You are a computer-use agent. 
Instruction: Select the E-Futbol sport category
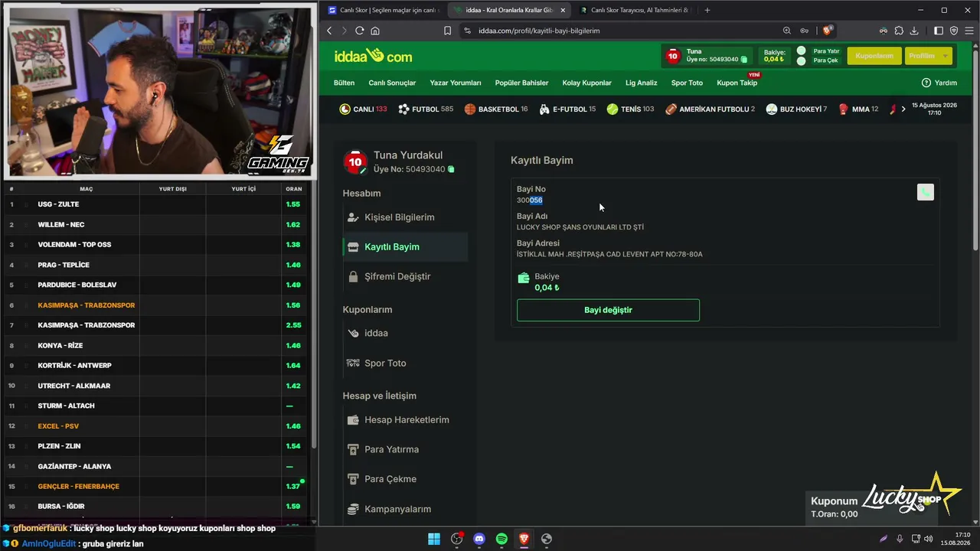(567, 109)
